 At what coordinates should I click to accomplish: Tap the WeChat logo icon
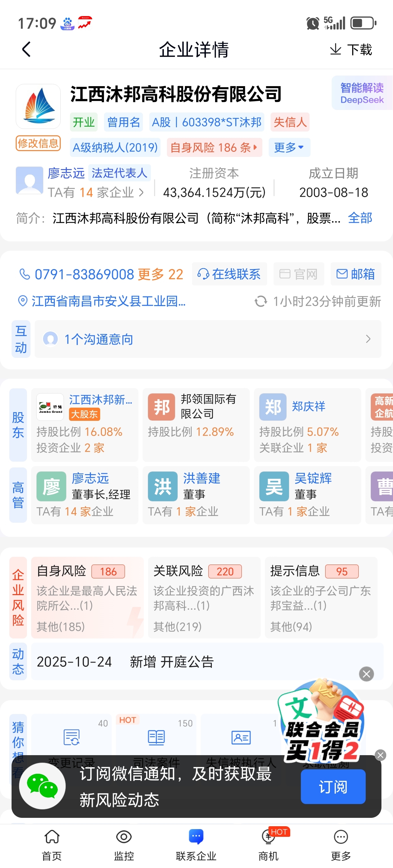tap(42, 785)
